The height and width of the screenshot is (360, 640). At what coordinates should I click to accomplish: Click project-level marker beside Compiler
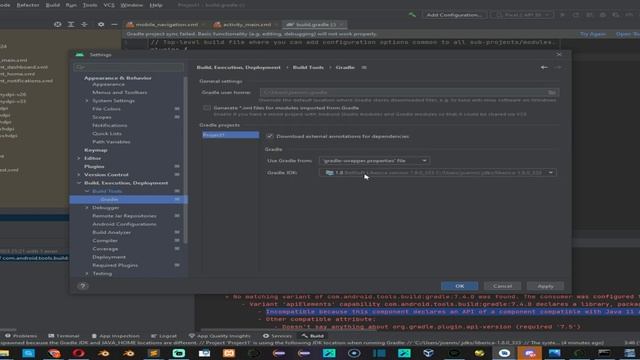[x=177, y=240]
